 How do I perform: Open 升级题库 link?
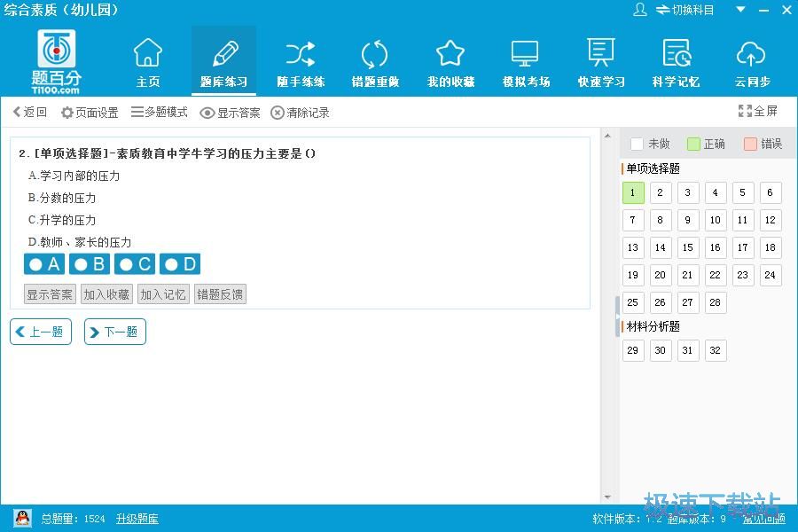click(x=137, y=519)
